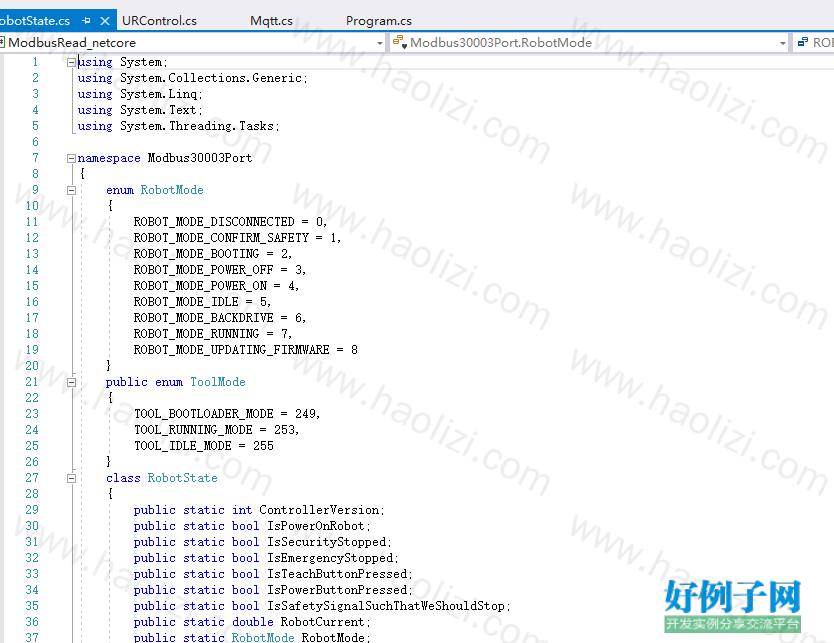Click the IsPowerButtonPressed field name
The image size is (834, 643).
(337, 590)
